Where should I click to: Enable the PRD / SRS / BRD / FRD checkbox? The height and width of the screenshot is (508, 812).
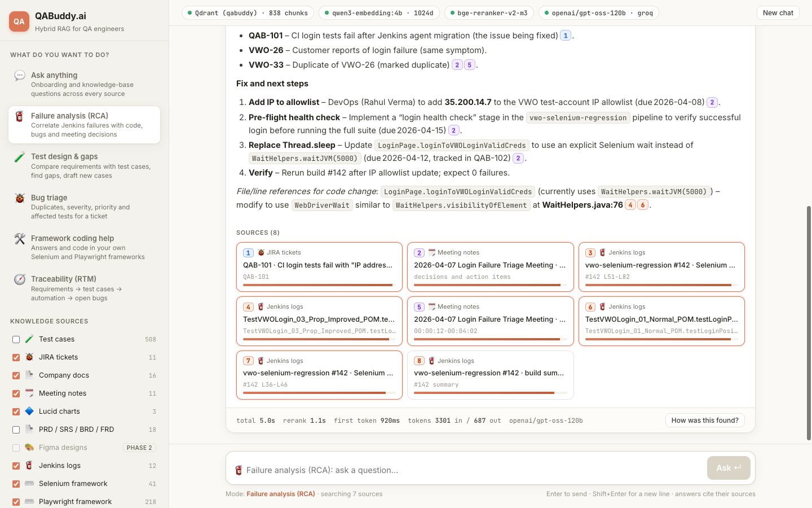click(x=16, y=430)
